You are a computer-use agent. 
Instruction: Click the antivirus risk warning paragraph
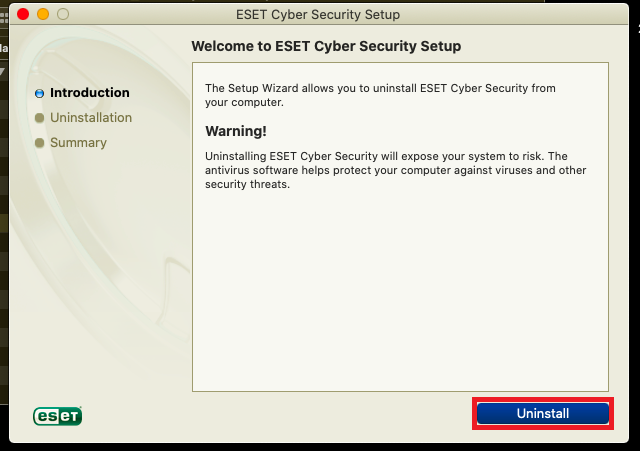(396, 170)
